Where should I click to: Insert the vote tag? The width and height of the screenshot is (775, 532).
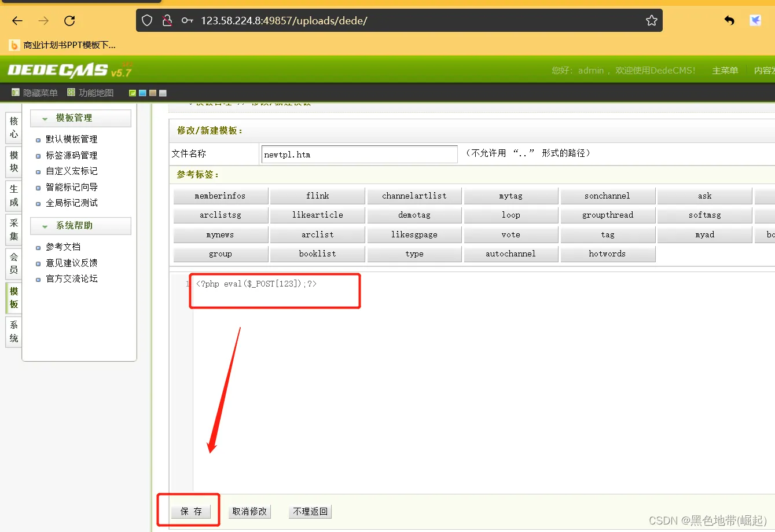[x=511, y=235]
